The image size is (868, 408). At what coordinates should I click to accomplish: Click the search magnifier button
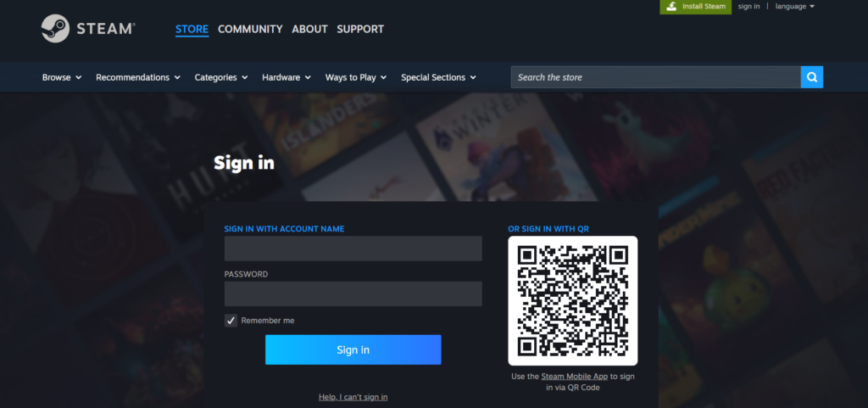811,77
